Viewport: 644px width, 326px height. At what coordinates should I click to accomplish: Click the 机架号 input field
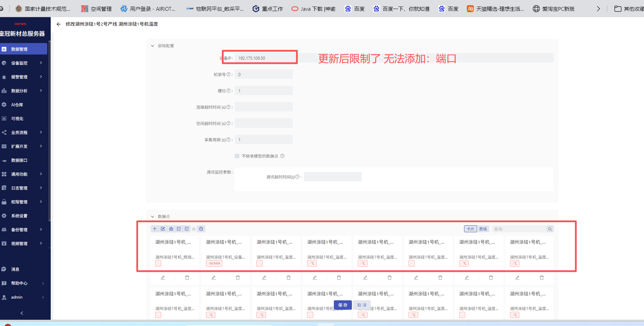264,74
